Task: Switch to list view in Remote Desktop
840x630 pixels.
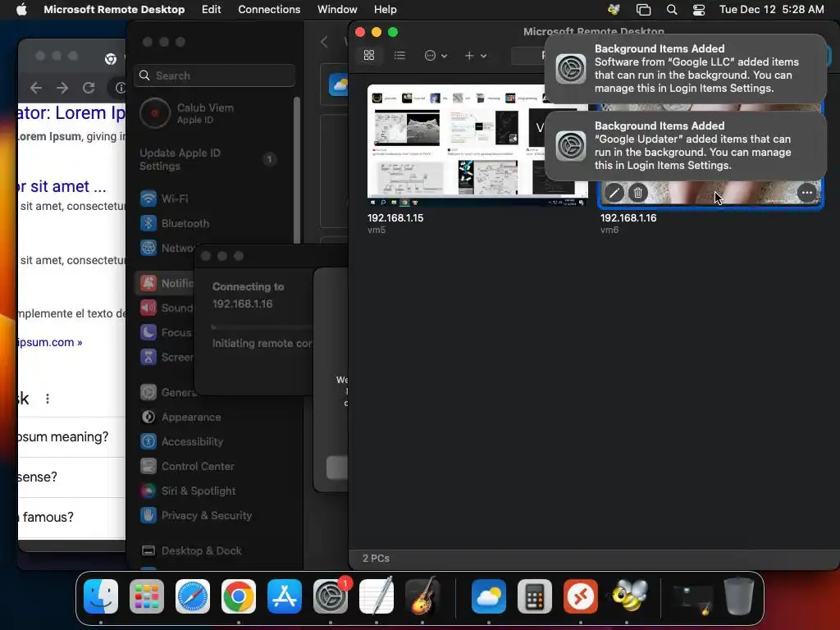Action: point(399,56)
